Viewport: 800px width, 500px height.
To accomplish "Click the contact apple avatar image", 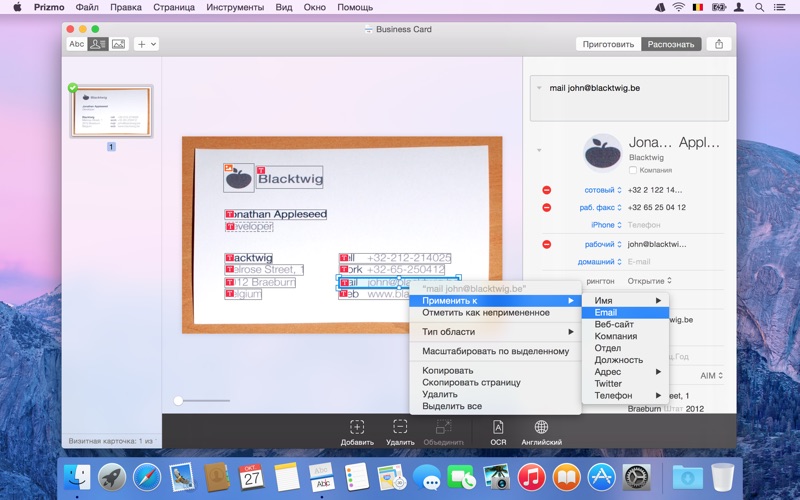I will [x=603, y=153].
